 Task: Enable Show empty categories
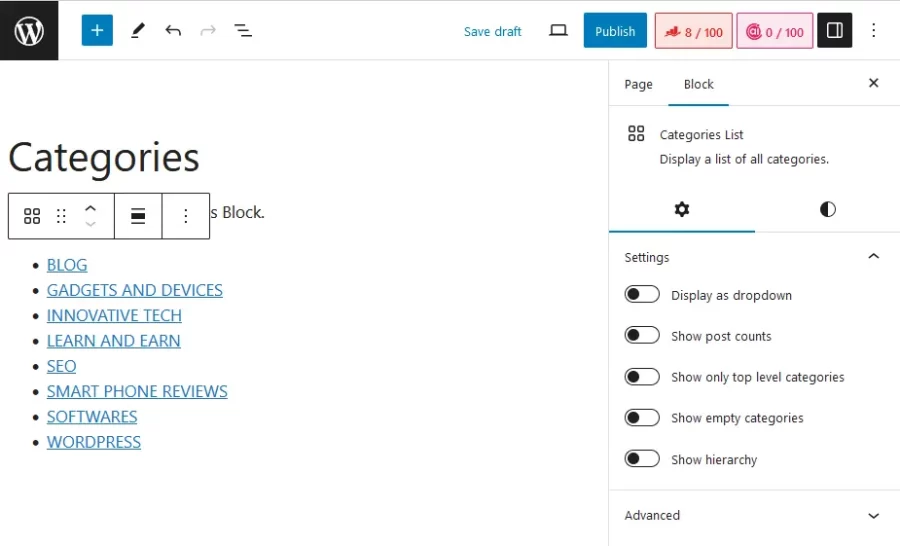pyautogui.click(x=642, y=417)
